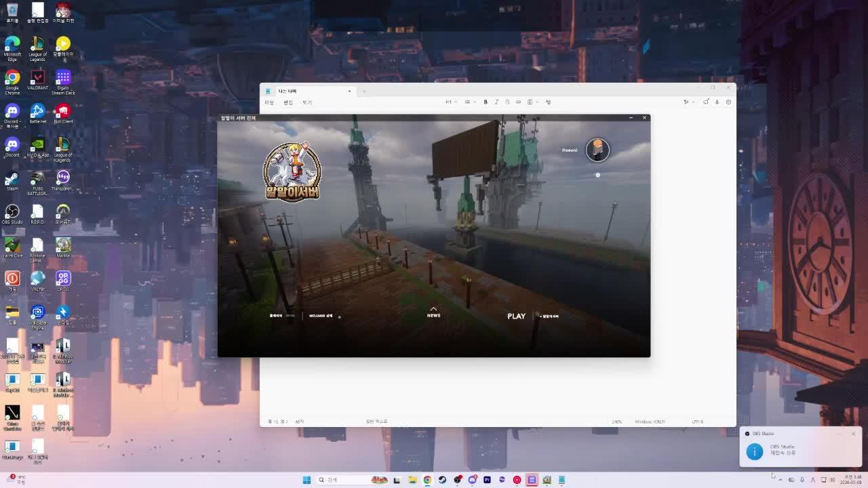Open File Explorer from taskbar
The height and width of the screenshot is (488, 868).
[412, 480]
